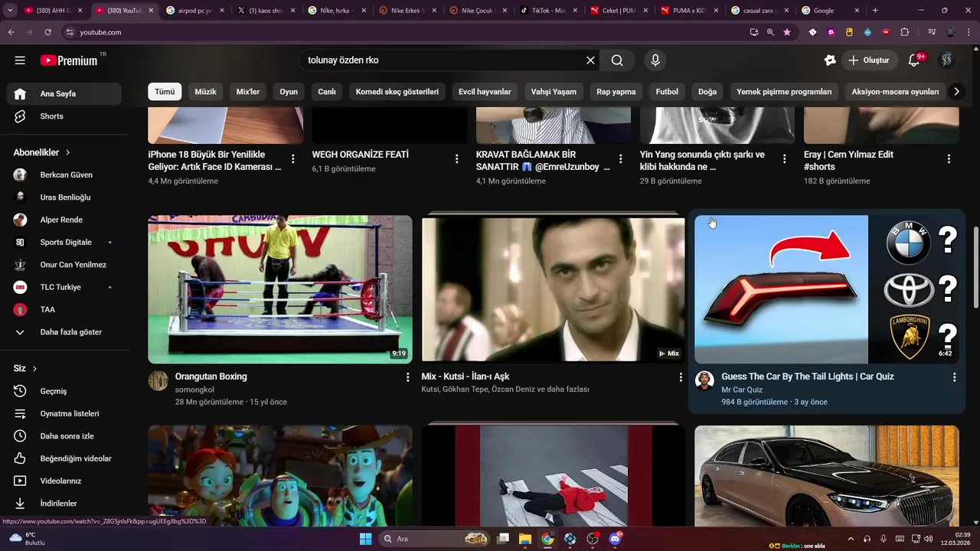Open options menu for Mix - Kutsi
Screen dimensions: 980x551
[x=681, y=377]
